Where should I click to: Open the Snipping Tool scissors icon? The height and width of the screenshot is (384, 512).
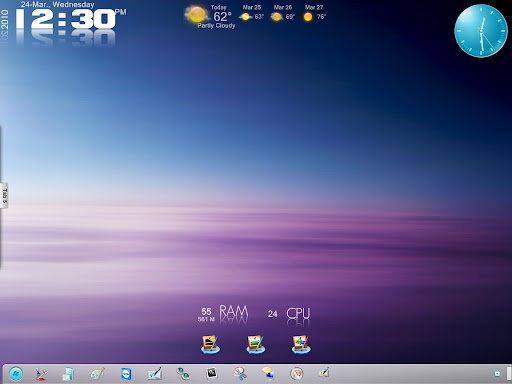240,374
